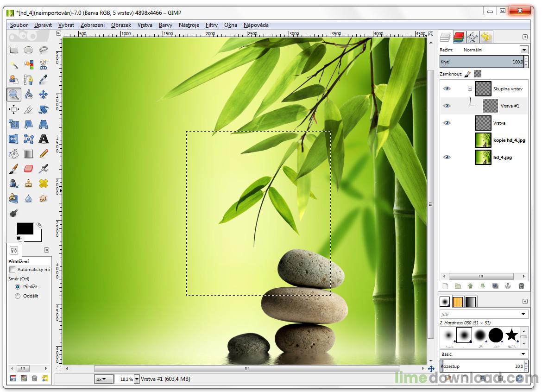
Task: Select the Oddálit radio button
Action: [x=18, y=296]
